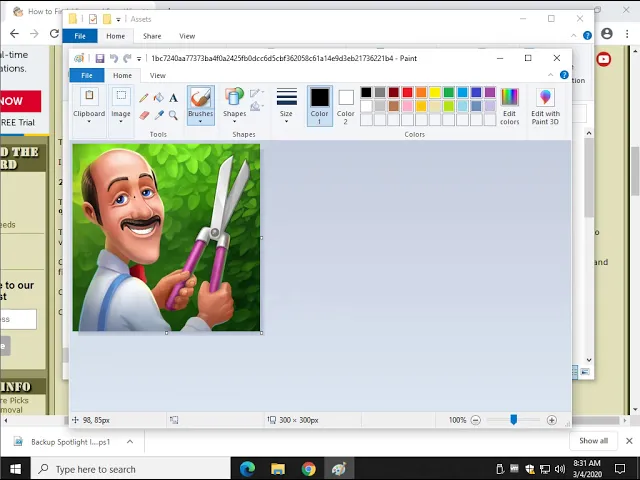Select the Pencil tool in Paint

(x=143, y=98)
